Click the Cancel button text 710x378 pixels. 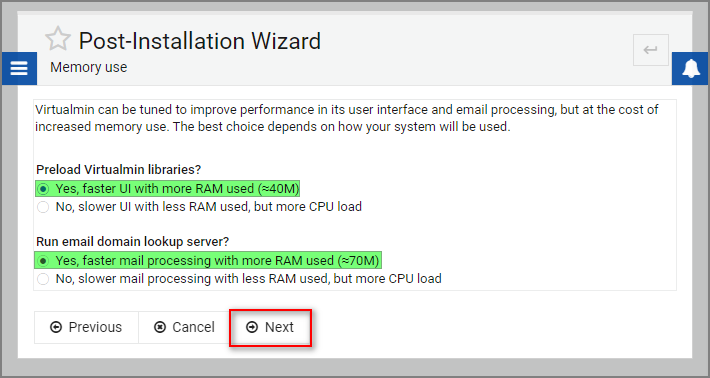193,327
